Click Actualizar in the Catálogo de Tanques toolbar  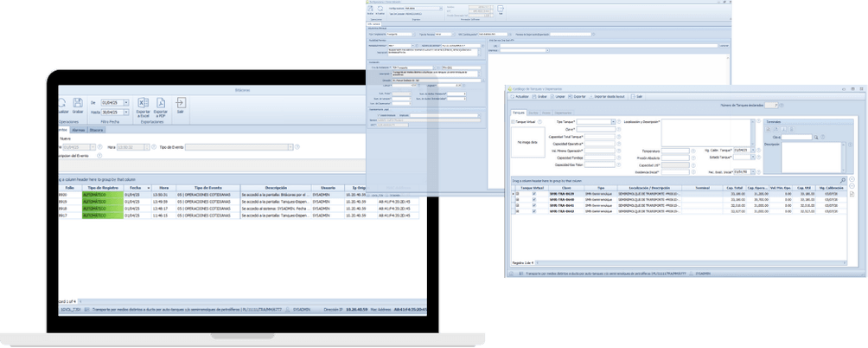(x=524, y=97)
